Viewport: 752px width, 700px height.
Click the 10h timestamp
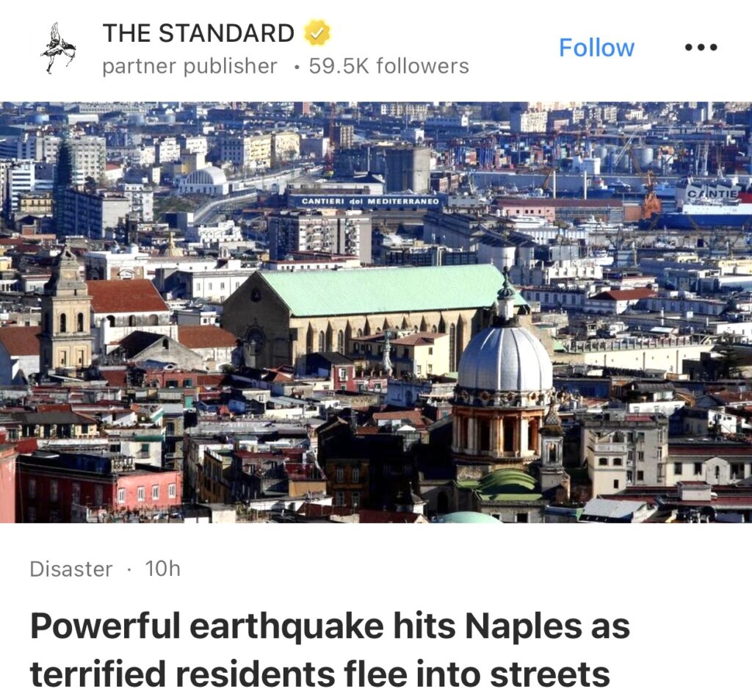[162, 569]
